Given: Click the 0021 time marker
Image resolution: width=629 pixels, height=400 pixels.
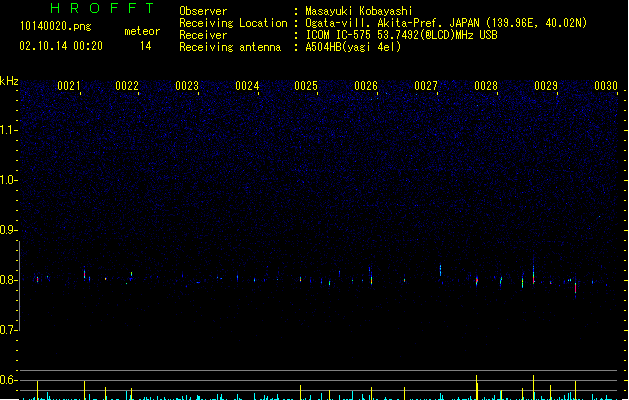Looking at the screenshot, I should tap(69, 86).
